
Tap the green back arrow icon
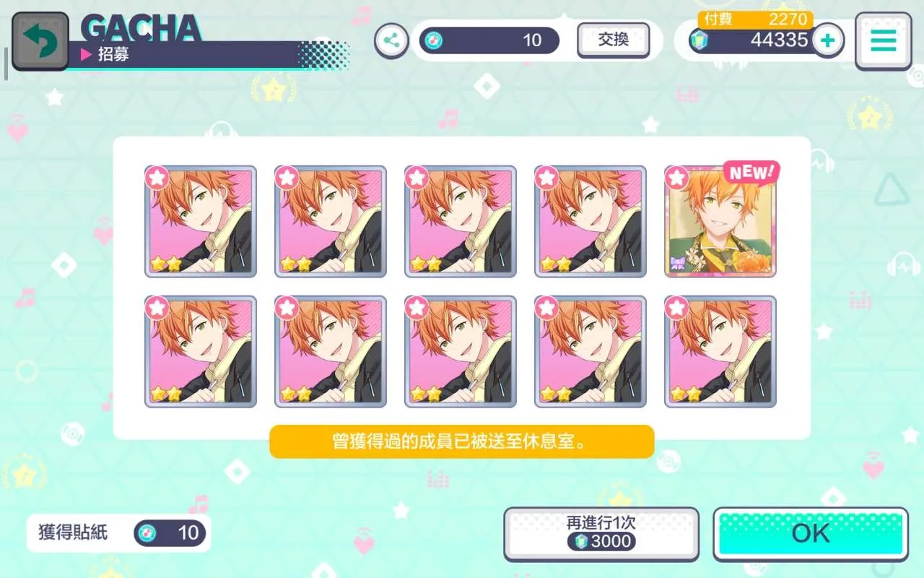coord(40,41)
